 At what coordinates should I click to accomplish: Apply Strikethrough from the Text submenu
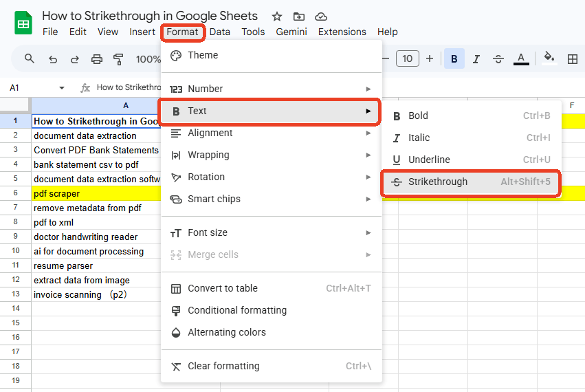click(472, 182)
